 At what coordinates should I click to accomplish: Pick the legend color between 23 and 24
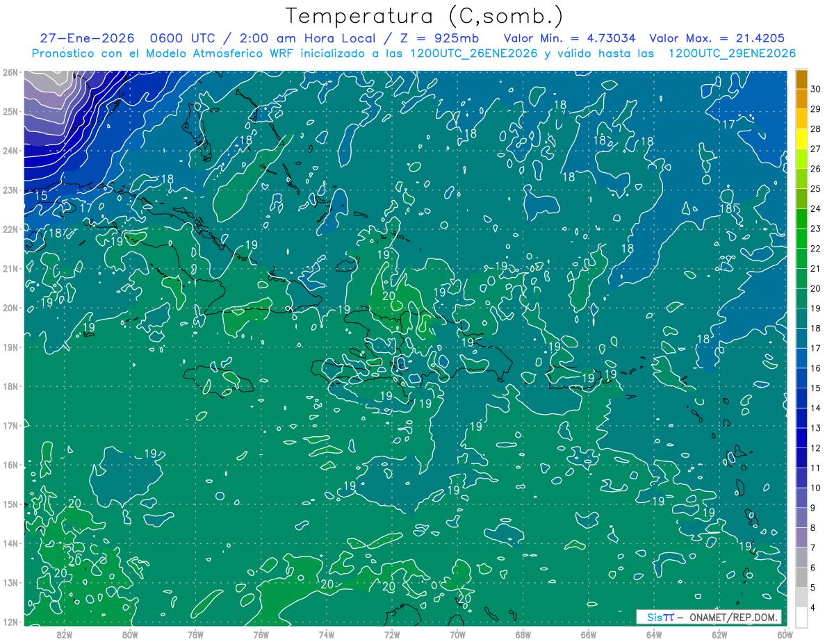pyautogui.click(x=801, y=219)
